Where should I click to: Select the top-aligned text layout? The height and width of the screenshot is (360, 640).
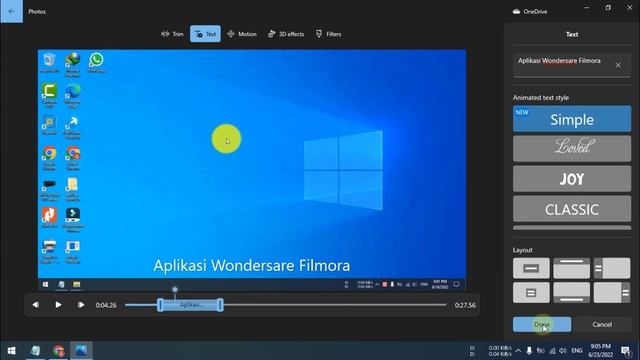pos(571,268)
